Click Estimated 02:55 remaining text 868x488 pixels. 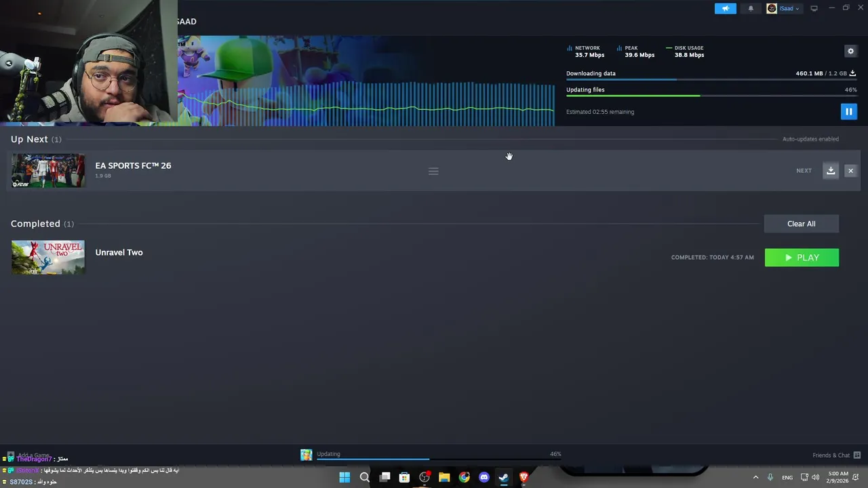pos(600,112)
